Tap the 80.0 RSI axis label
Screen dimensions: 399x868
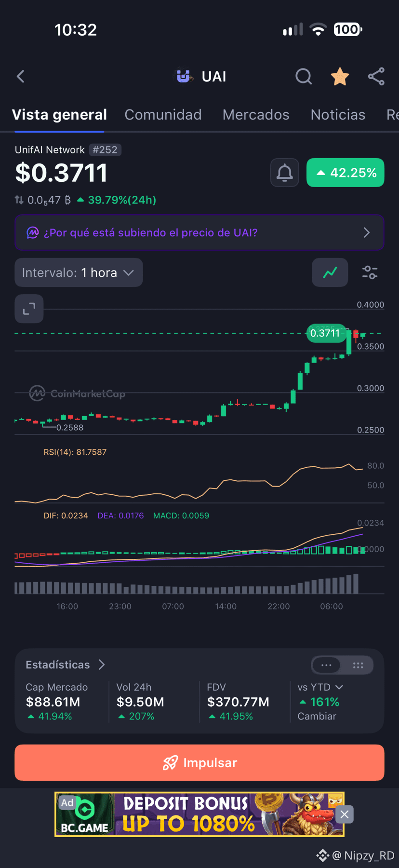point(375,466)
